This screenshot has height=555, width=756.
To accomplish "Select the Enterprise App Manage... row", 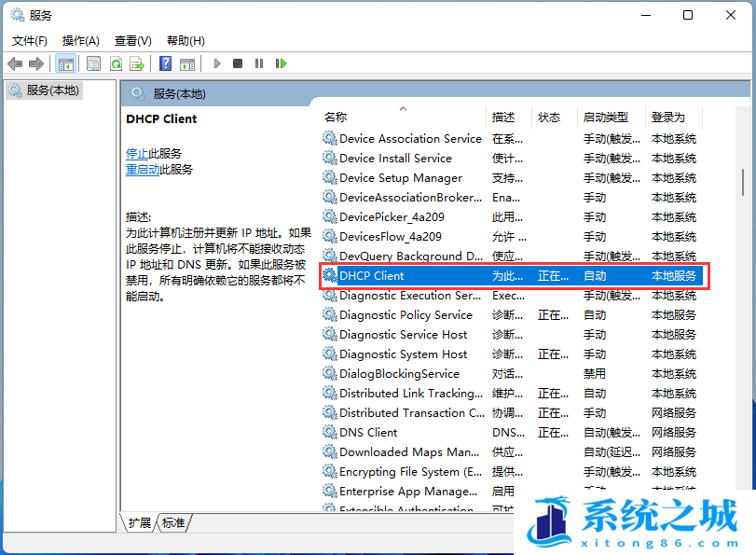I will point(511,491).
